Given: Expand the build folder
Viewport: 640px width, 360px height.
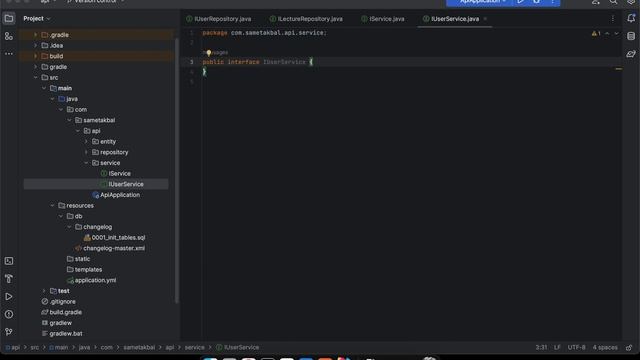Looking at the screenshot, I should click(36, 56).
